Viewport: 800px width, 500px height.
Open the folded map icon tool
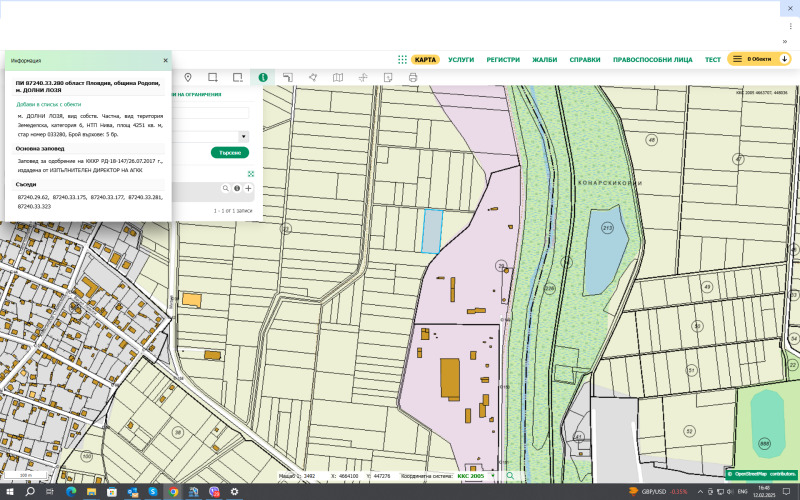(338, 77)
